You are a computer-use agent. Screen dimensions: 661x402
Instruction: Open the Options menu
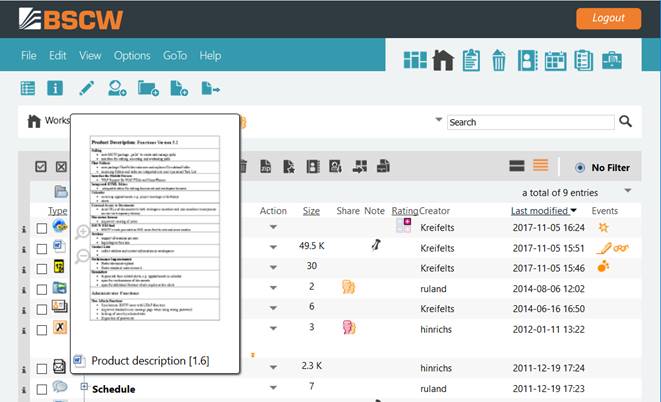tap(132, 55)
